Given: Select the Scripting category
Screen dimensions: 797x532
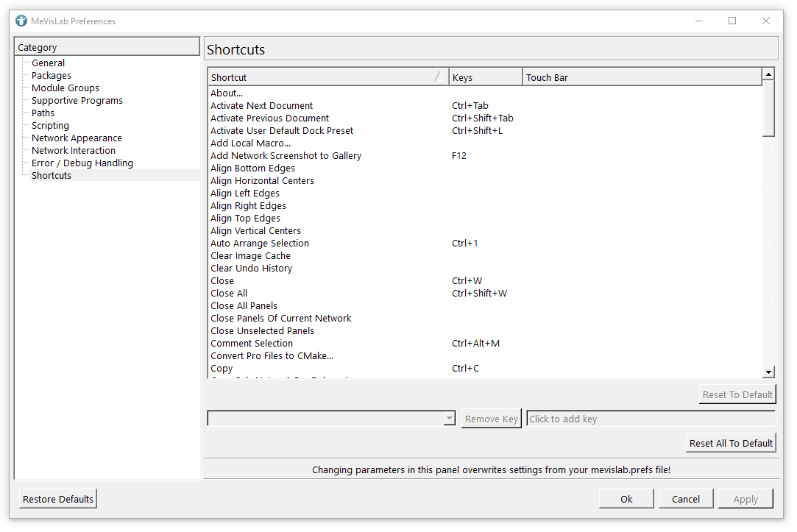Looking at the screenshot, I should tap(50, 126).
